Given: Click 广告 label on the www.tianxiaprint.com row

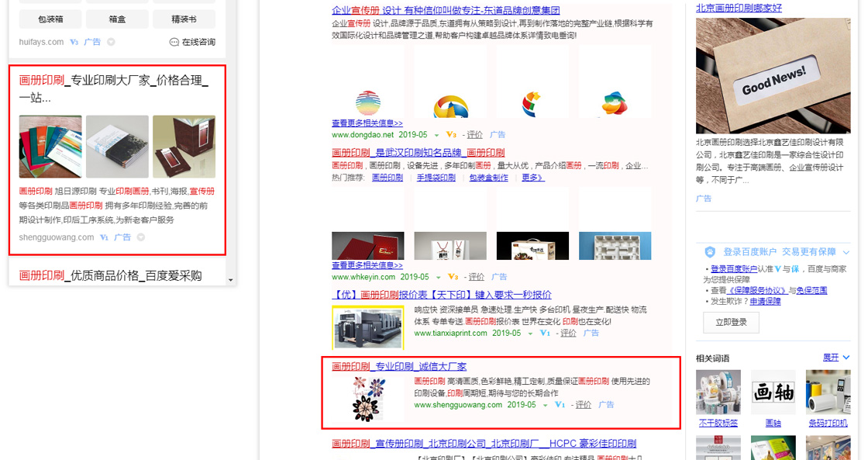Looking at the screenshot, I should point(591,333).
